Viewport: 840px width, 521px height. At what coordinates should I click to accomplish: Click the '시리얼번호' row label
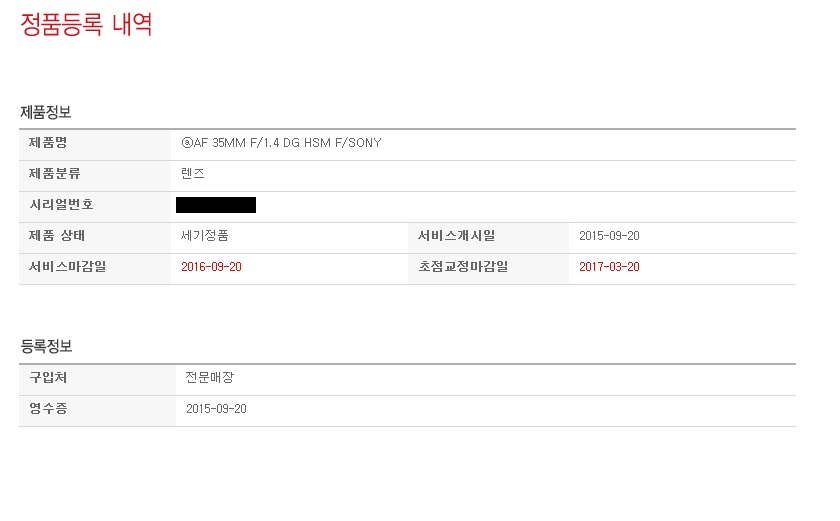tap(61, 205)
